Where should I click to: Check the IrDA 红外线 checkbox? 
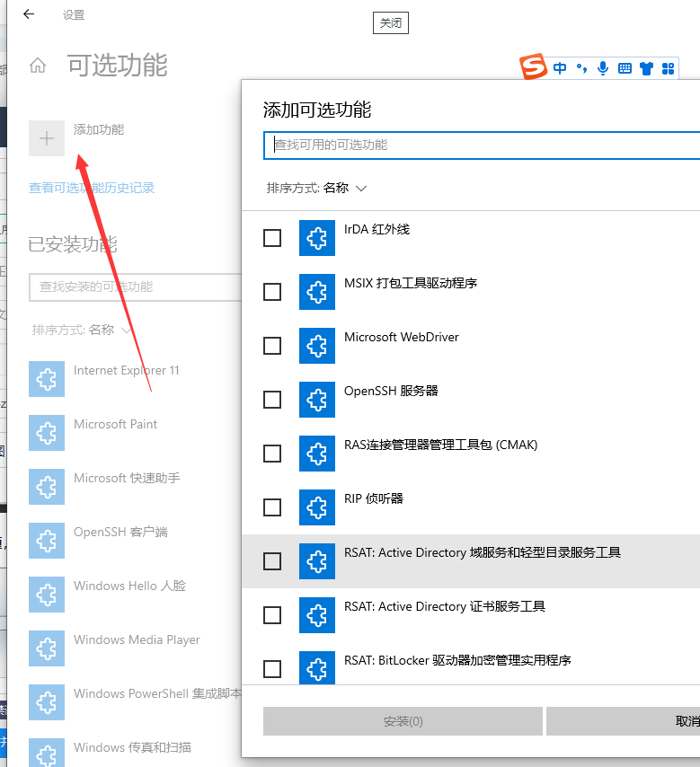tap(272, 238)
